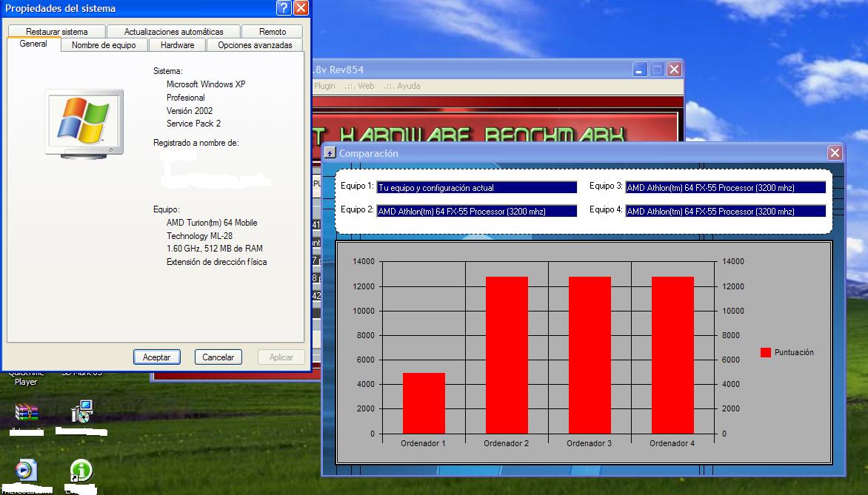Click the Registrado a nombre de label
This screenshot has width=868, height=495.
(196, 143)
